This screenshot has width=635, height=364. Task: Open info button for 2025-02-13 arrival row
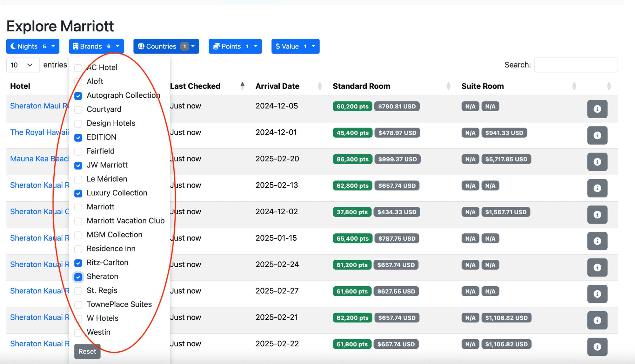[597, 188]
